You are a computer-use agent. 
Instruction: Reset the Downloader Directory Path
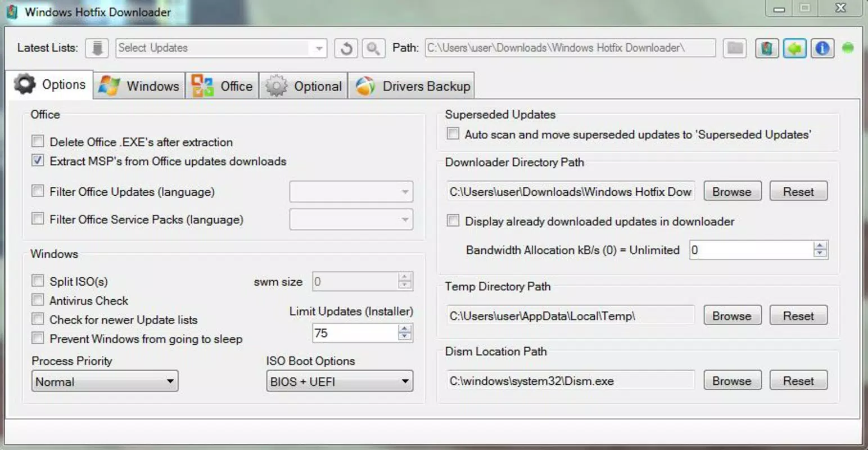[x=798, y=192]
